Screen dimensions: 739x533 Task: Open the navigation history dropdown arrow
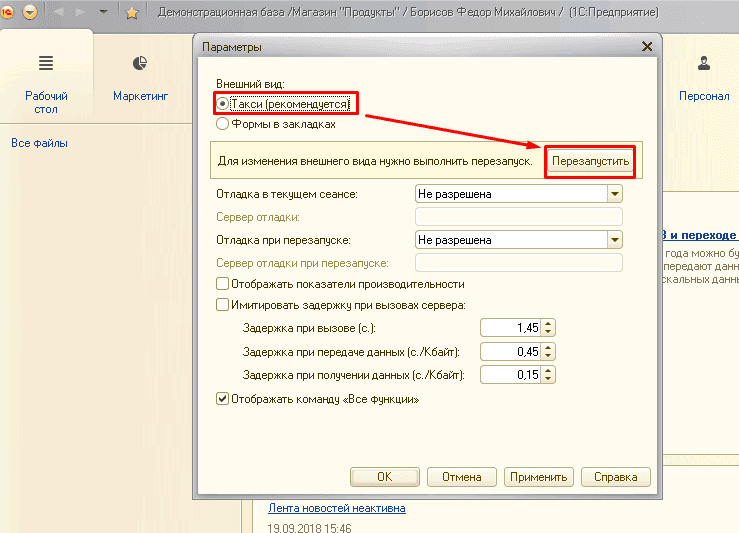click(103, 12)
